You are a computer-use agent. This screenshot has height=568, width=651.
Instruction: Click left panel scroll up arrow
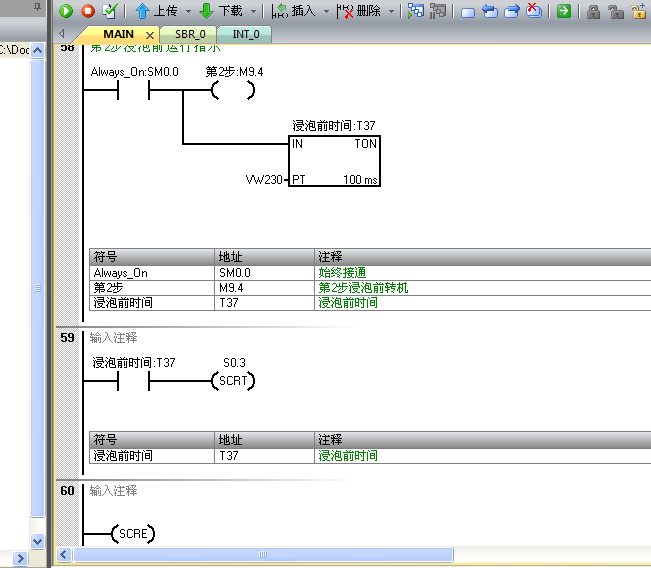click(x=37, y=51)
